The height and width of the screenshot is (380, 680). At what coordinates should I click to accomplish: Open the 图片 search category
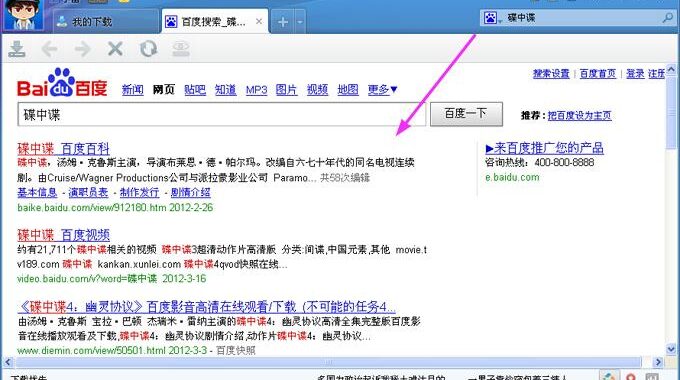[x=287, y=90]
